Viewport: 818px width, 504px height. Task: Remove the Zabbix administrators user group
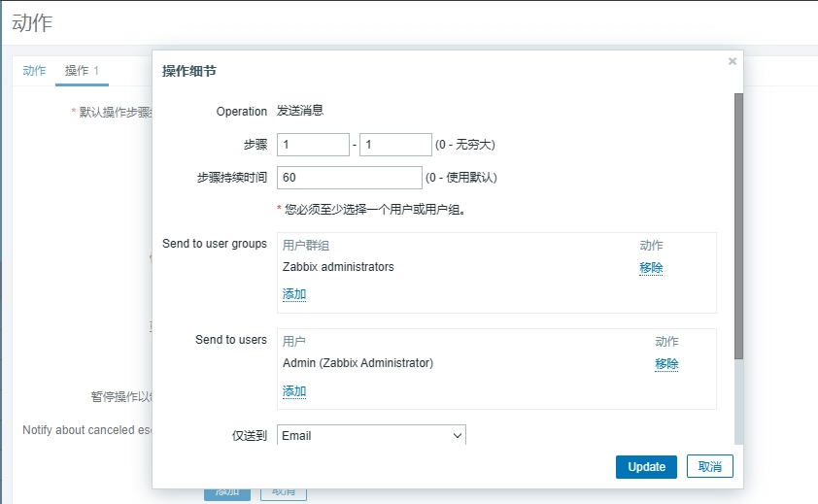click(x=651, y=268)
